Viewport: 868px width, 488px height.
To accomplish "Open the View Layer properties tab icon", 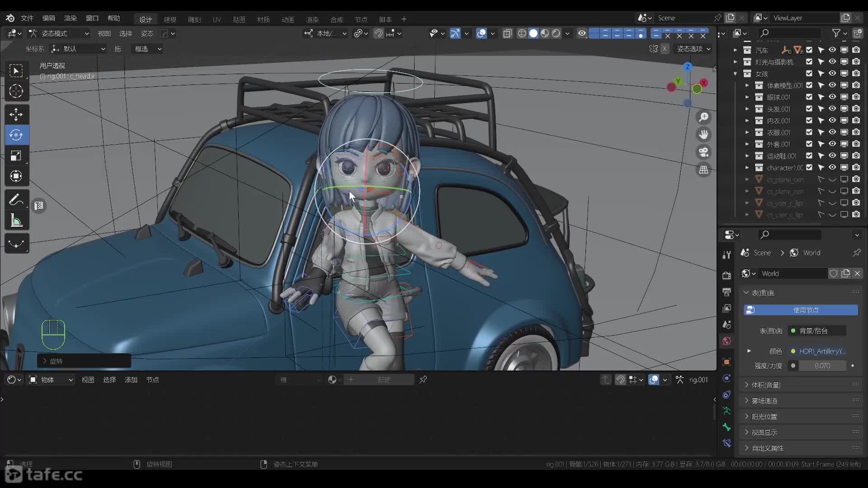I will click(x=726, y=308).
